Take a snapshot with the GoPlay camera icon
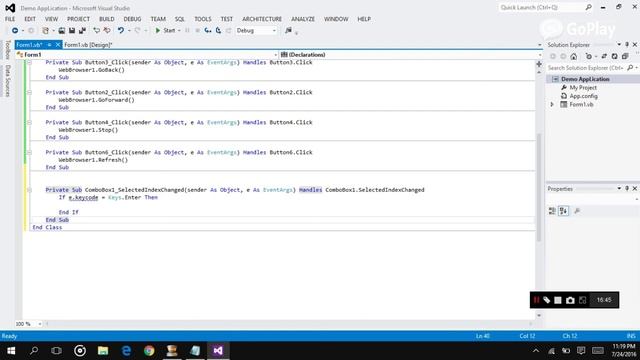The image size is (640, 360). [x=570, y=300]
